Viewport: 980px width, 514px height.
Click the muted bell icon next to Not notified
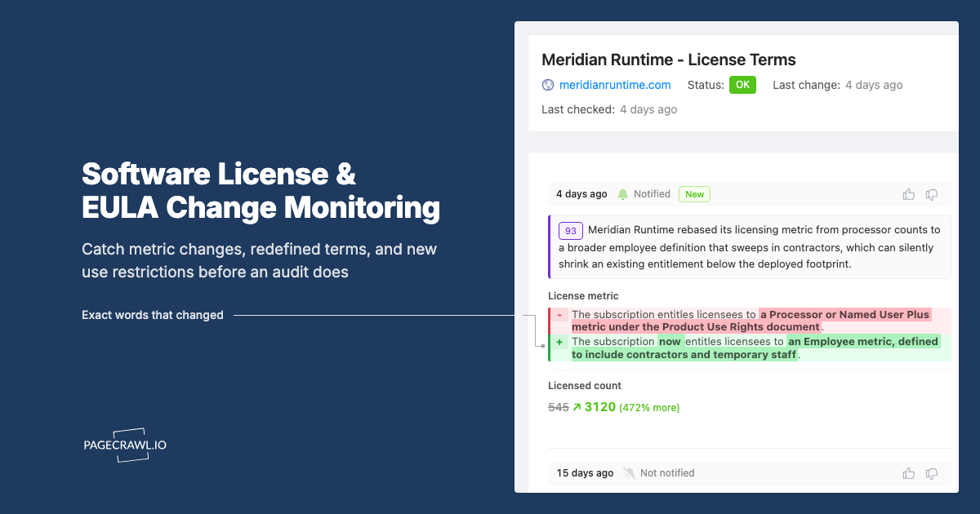(x=629, y=473)
